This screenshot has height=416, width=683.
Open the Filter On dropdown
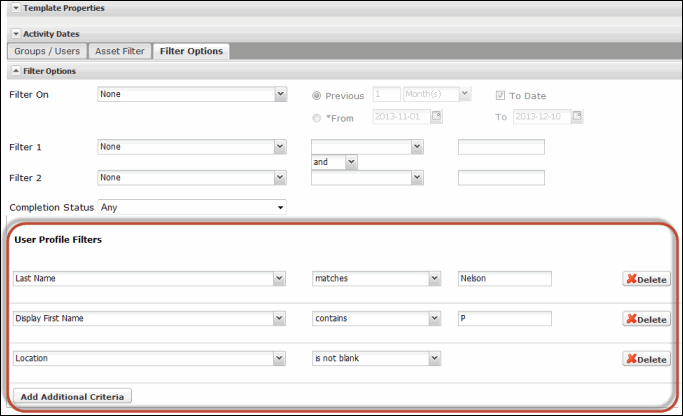[192, 94]
